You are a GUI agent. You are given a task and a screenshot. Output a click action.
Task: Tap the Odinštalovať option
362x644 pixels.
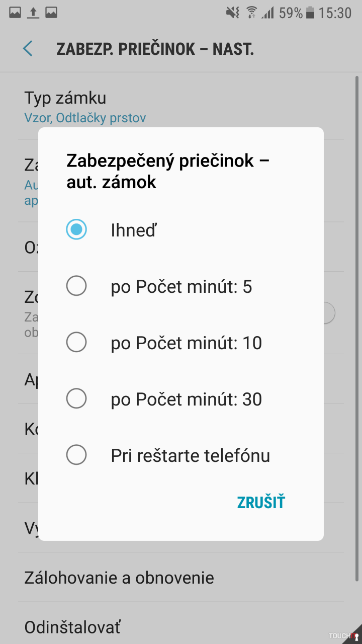point(73,627)
